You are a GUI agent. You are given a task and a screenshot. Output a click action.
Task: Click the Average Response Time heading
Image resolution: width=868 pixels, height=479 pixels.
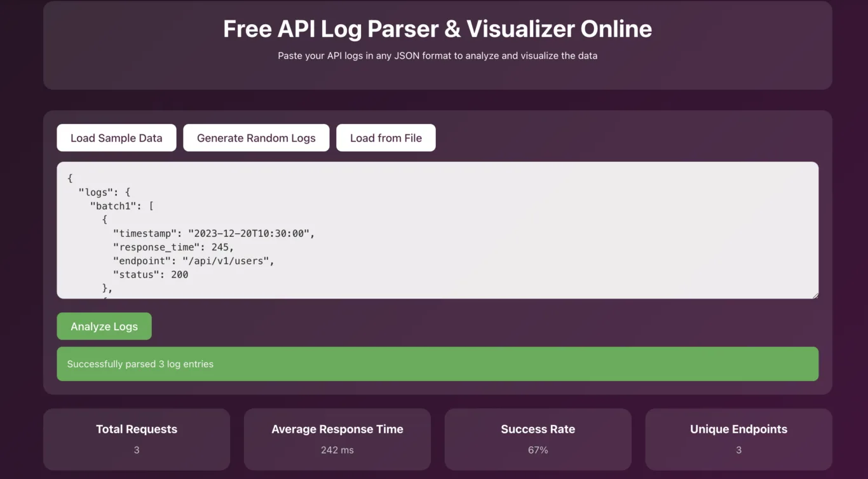[x=337, y=429]
